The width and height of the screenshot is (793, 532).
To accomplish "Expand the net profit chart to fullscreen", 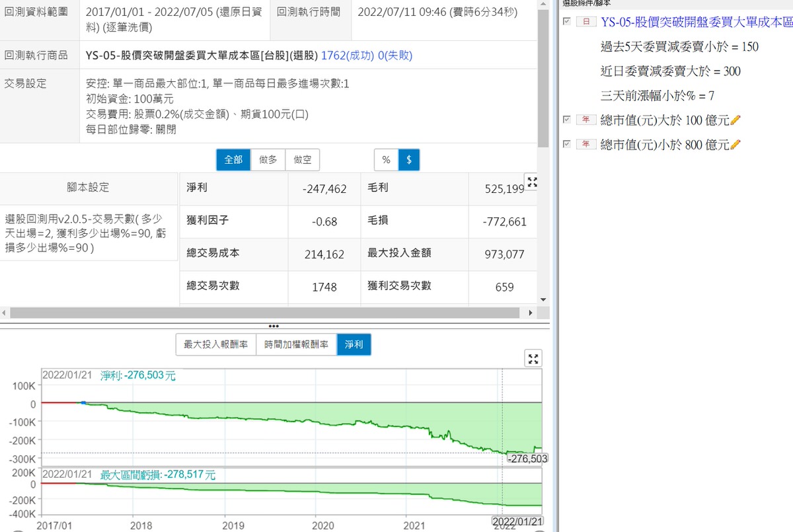I will [533, 358].
